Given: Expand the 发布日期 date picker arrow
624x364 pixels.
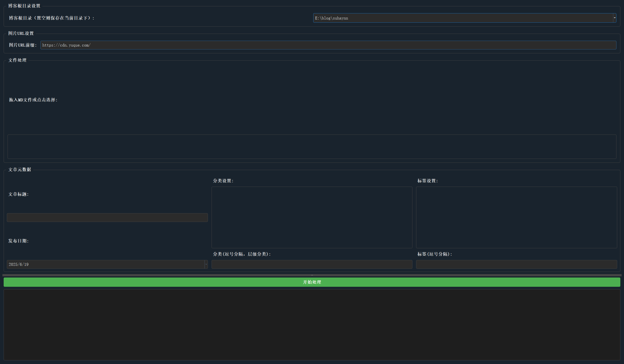Looking at the screenshot, I should pyautogui.click(x=206, y=264).
